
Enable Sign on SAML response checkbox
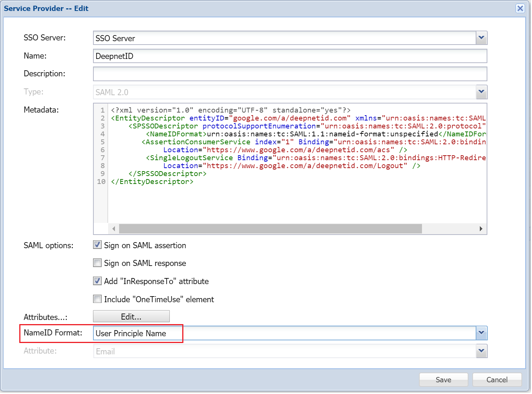coord(98,263)
